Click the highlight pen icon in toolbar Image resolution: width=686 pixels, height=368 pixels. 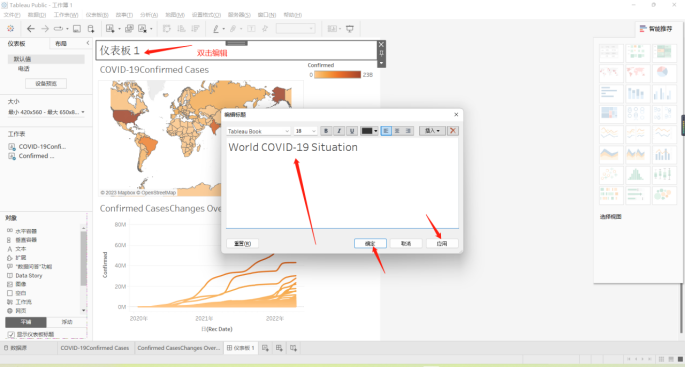216,28
